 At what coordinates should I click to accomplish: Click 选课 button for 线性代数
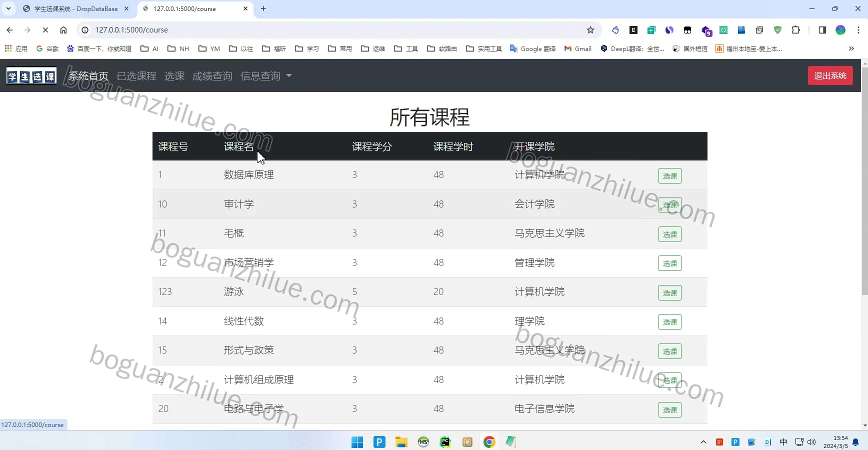pyautogui.click(x=670, y=322)
